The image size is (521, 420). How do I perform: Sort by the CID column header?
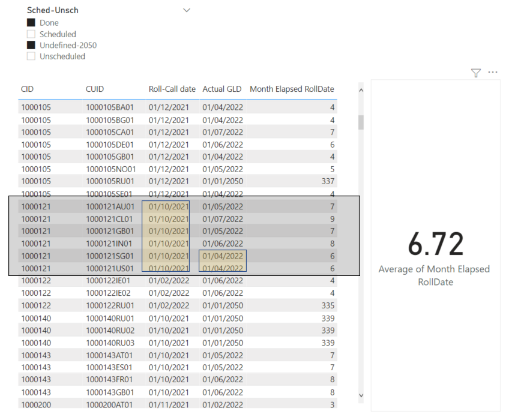(x=27, y=89)
